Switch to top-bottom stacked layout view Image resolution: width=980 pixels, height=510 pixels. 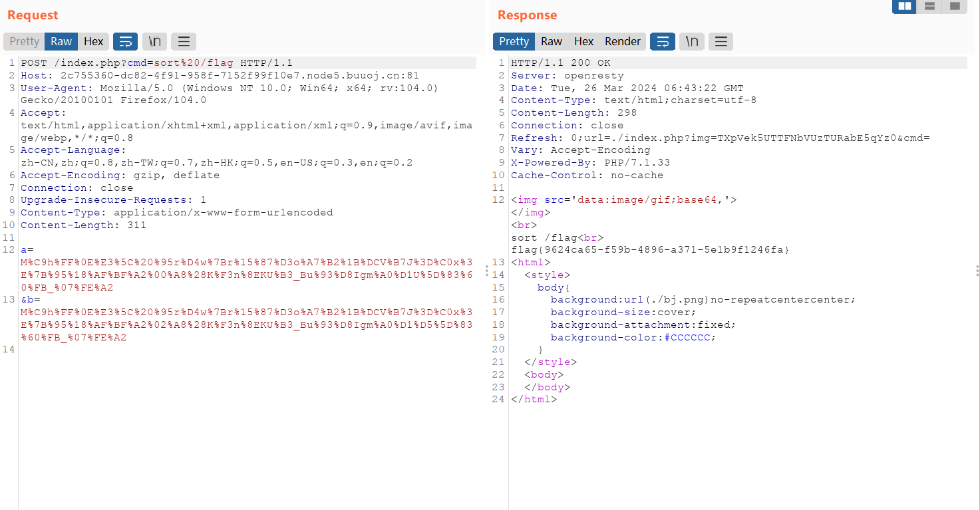(x=929, y=6)
